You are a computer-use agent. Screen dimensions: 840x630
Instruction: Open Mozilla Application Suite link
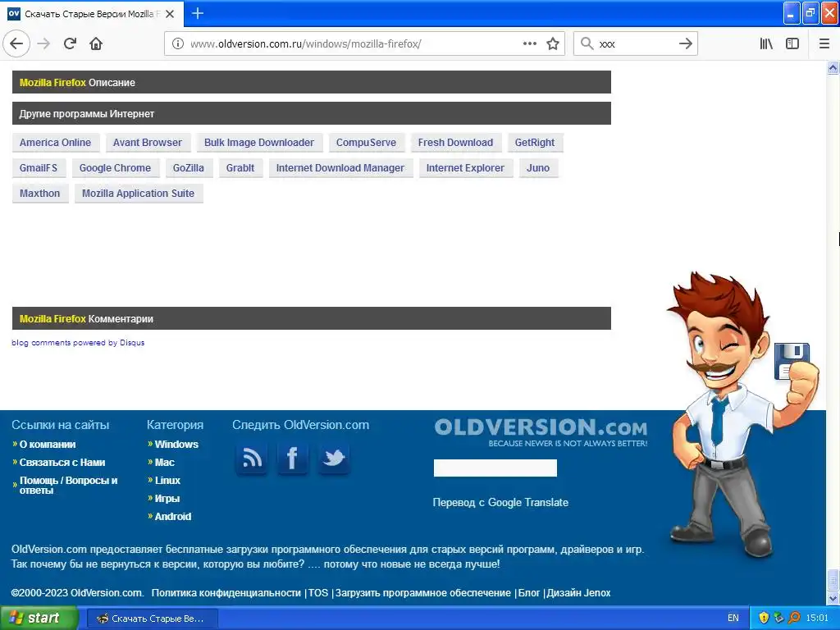(138, 194)
